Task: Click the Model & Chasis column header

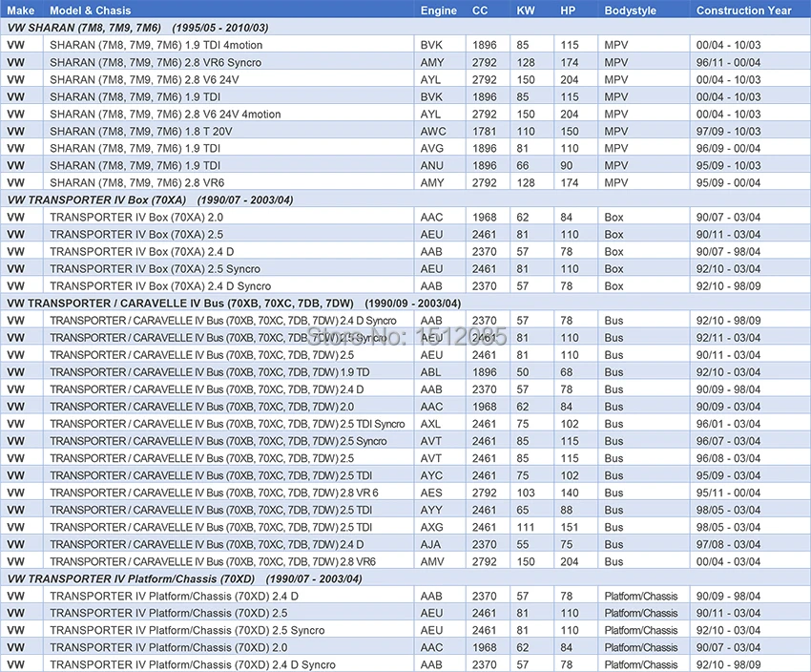Action: [90, 10]
